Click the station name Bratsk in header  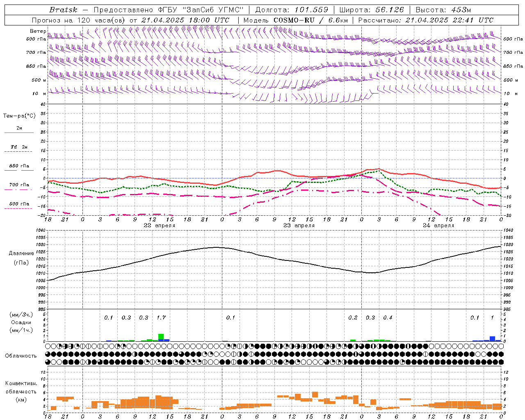click(63, 10)
